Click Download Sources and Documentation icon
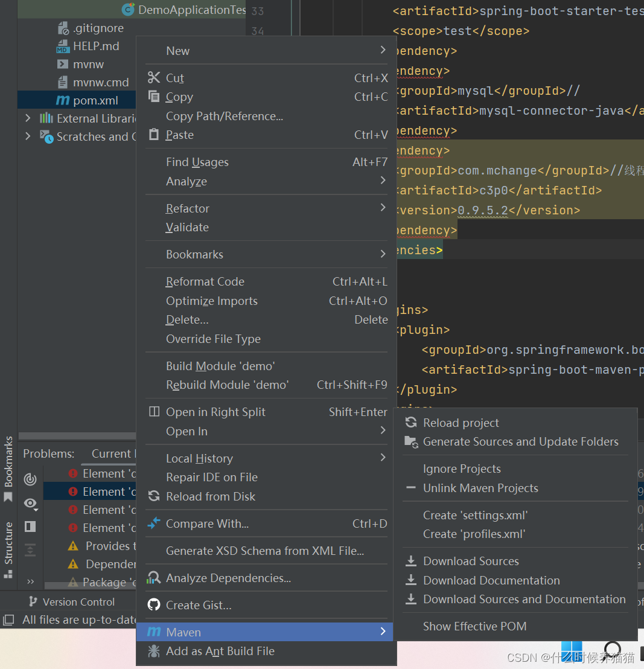The width and height of the screenshot is (644, 669). coord(411,599)
